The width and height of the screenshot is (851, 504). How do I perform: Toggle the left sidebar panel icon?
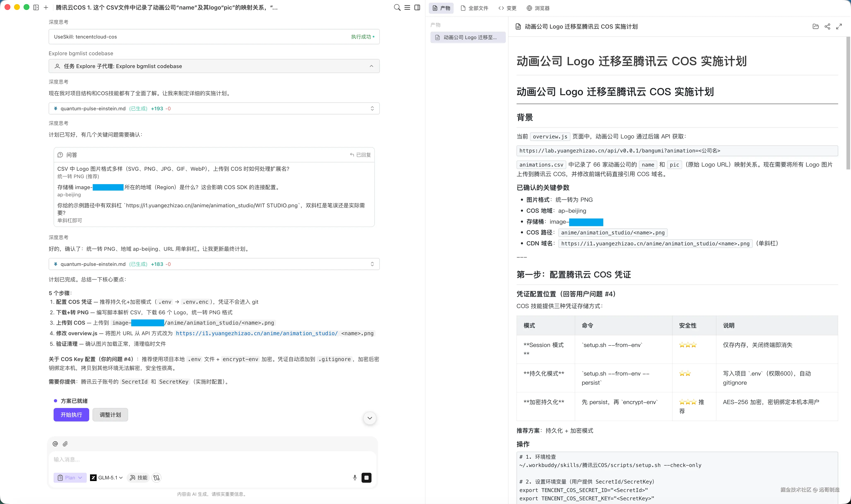pos(36,7)
